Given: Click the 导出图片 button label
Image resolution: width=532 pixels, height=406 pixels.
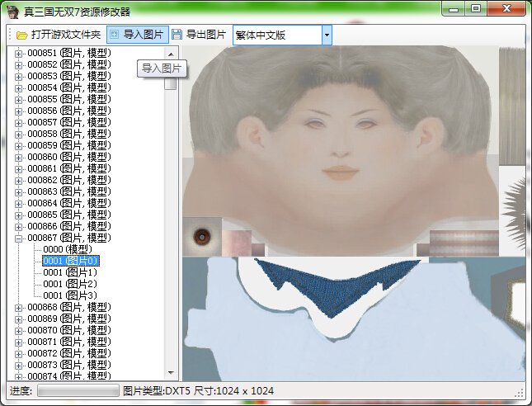Looking at the screenshot, I should (x=205, y=35).
